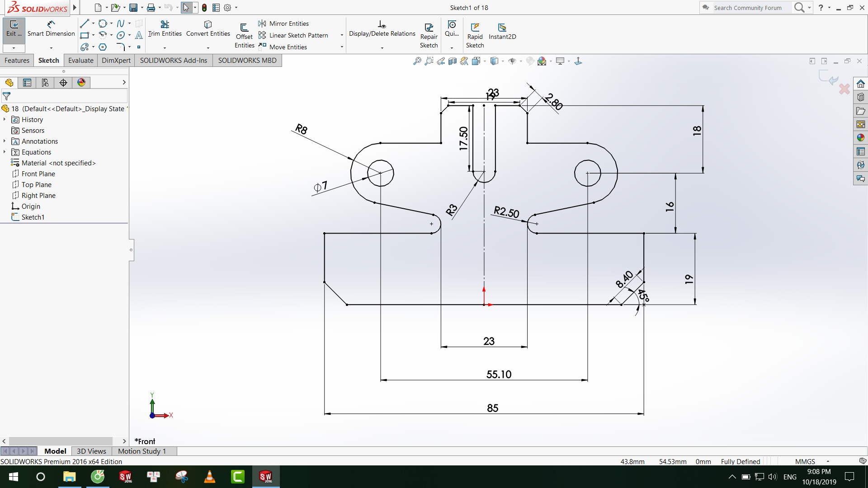Click Previous View icon
This screenshot has height=488, width=868.
point(441,61)
